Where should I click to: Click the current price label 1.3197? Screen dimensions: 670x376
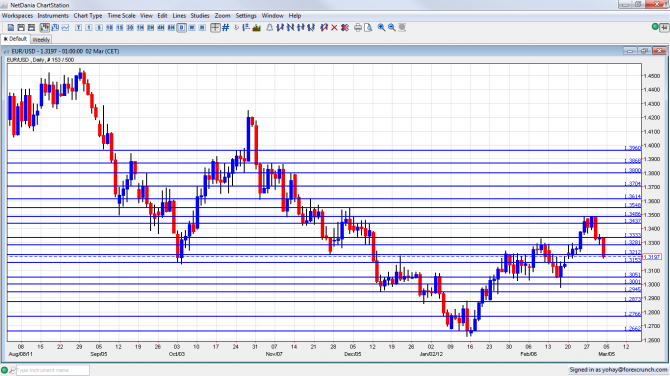pyautogui.click(x=652, y=257)
